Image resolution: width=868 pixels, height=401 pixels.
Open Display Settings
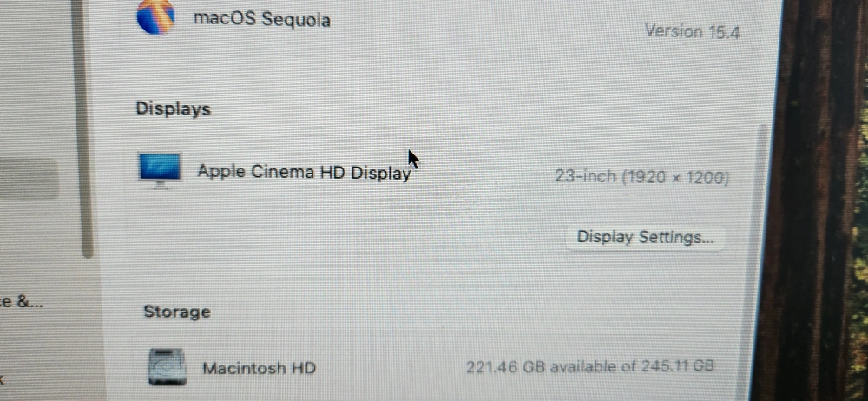click(x=645, y=238)
